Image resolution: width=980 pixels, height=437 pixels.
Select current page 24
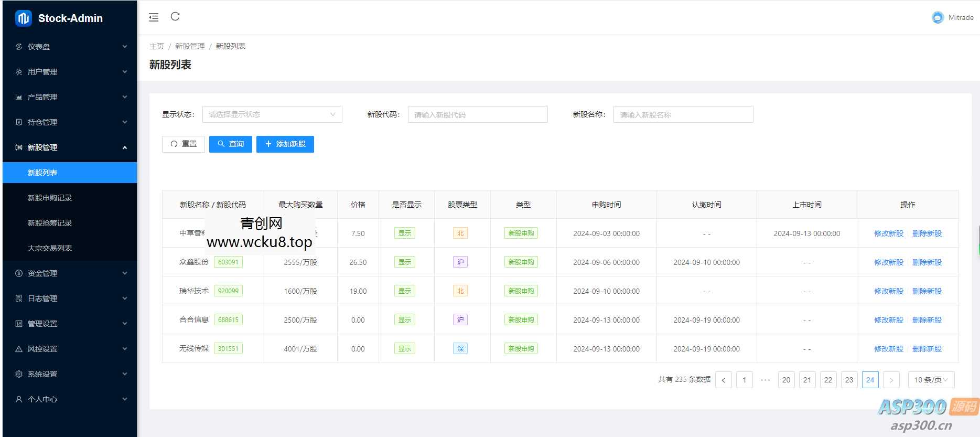[870, 380]
